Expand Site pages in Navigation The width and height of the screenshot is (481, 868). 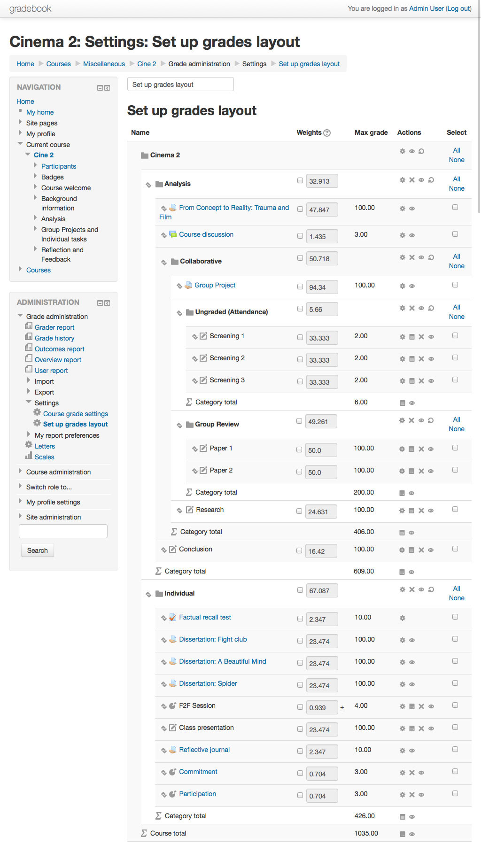pyautogui.click(x=20, y=122)
